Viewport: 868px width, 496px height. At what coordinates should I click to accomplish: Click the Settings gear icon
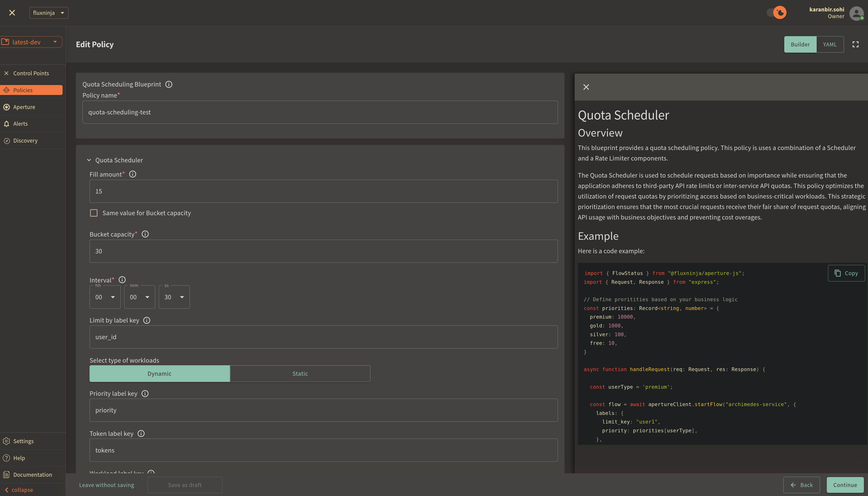tap(6, 441)
